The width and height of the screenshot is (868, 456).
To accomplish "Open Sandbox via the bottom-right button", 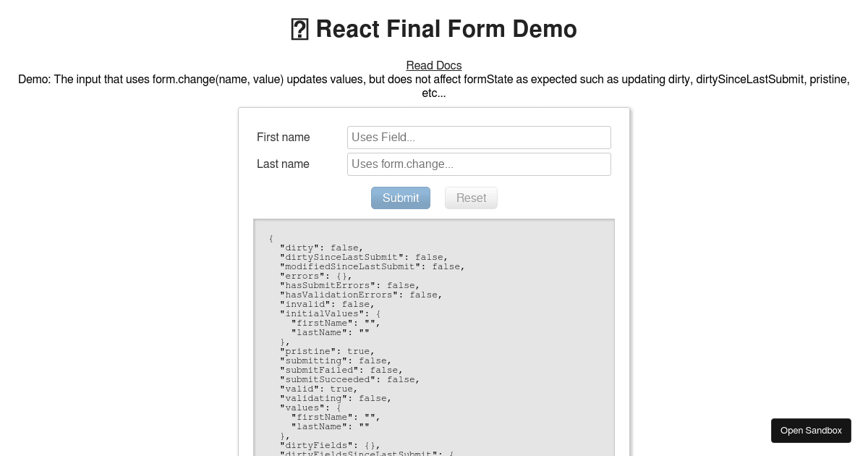I will pyautogui.click(x=811, y=430).
